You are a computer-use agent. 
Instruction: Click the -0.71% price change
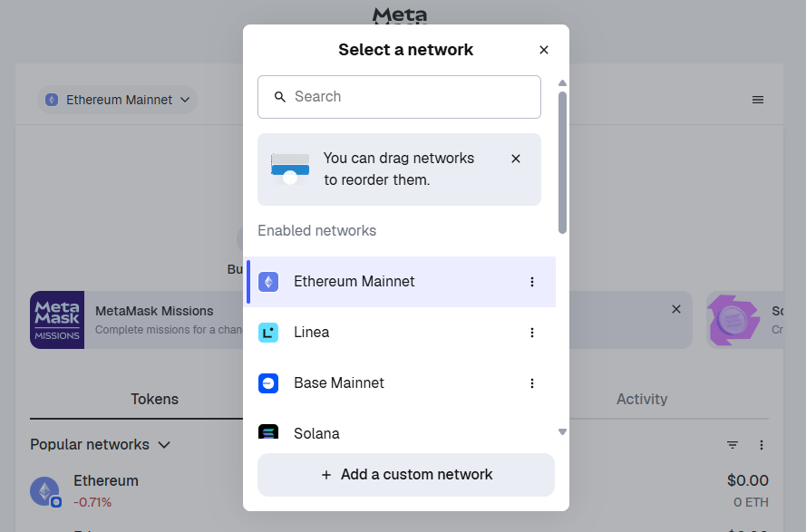(x=92, y=502)
